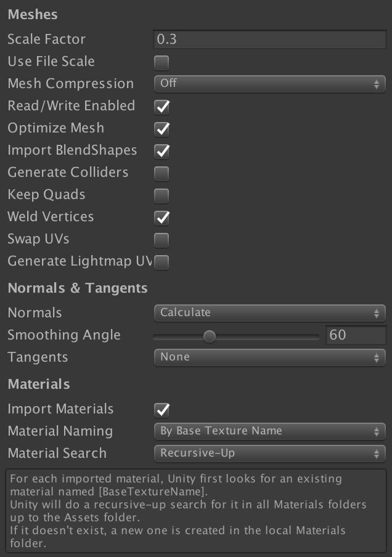Uncheck the Weld Vertices option
Image resolution: width=392 pixels, height=557 pixels.
[x=161, y=216]
